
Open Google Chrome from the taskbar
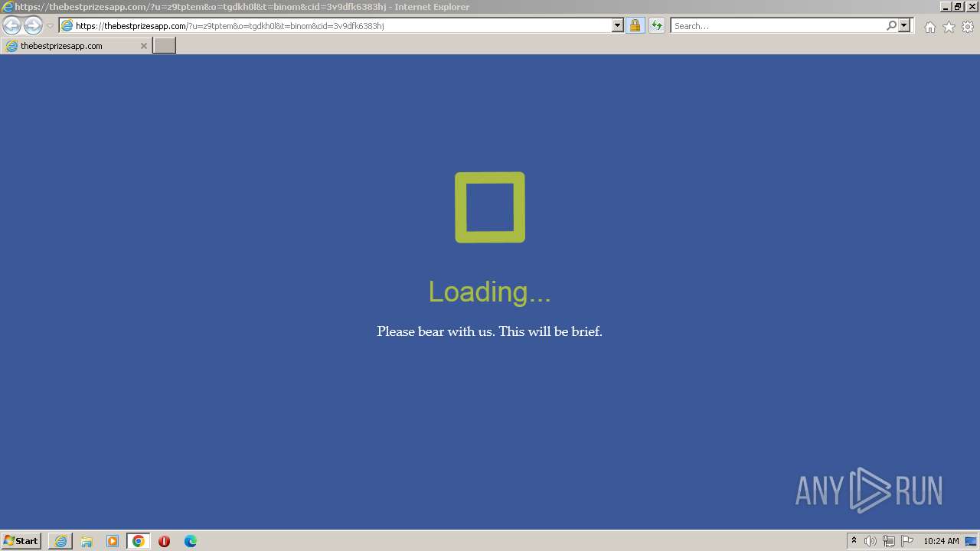pos(138,541)
